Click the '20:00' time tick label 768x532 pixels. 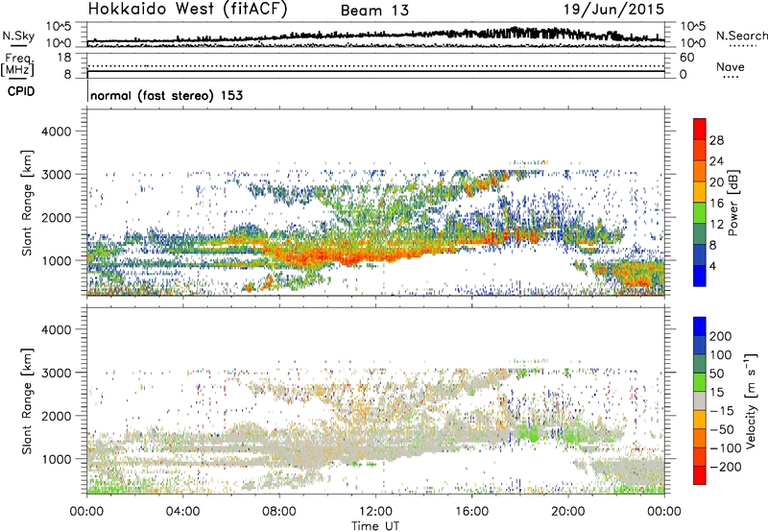click(568, 512)
